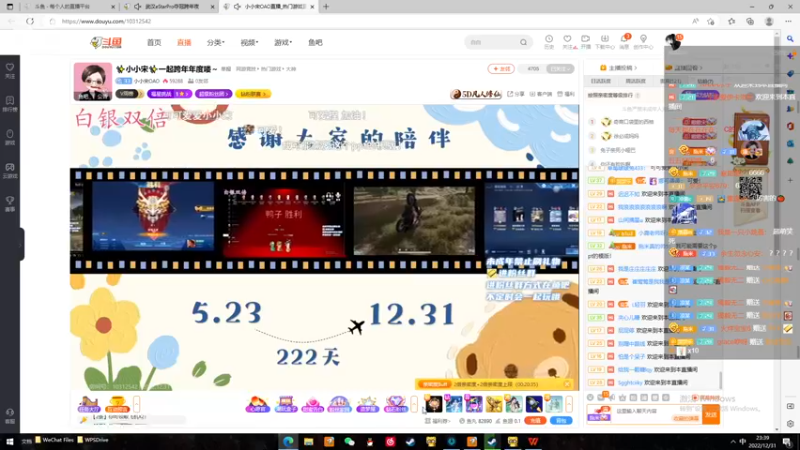Expand the activity icons arrow beside gifts

pyautogui.click(x=414, y=404)
